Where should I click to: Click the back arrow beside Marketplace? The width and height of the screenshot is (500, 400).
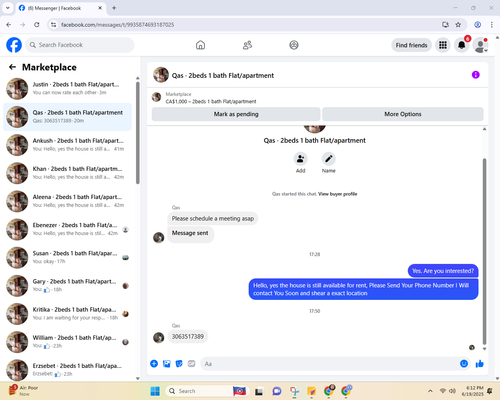pos(12,67)
